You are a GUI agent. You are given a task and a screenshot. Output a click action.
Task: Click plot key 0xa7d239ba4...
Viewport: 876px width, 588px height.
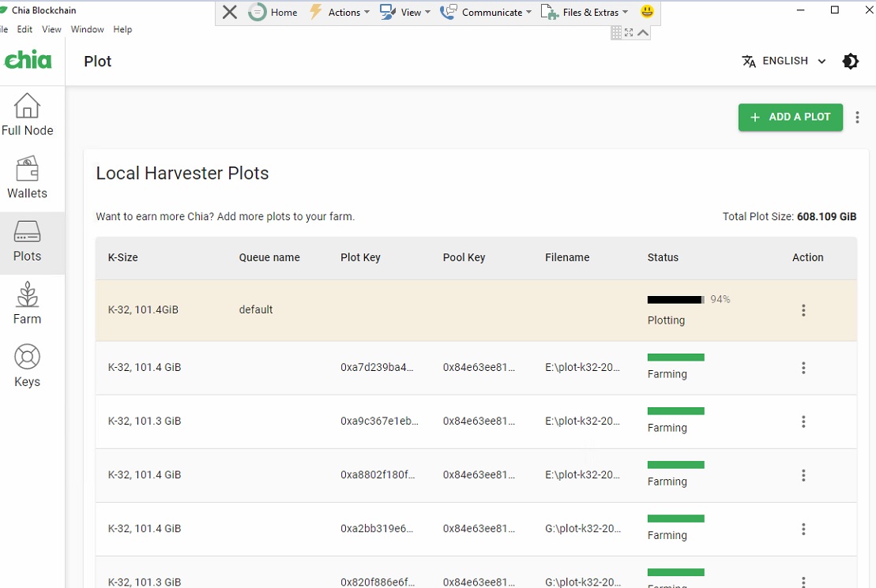click(x=377, y=368)
